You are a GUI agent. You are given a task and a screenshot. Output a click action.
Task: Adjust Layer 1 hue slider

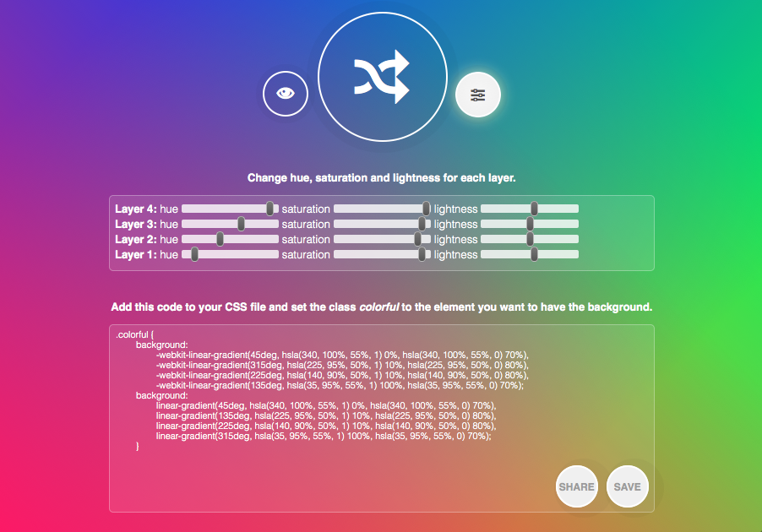click(230, 254)
